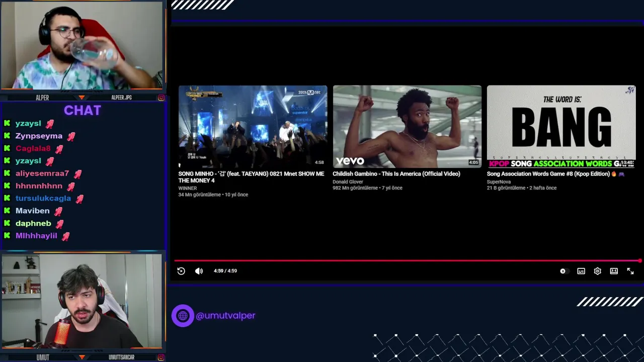Click the globe icon beside @umutvalper

click(183, 316)
